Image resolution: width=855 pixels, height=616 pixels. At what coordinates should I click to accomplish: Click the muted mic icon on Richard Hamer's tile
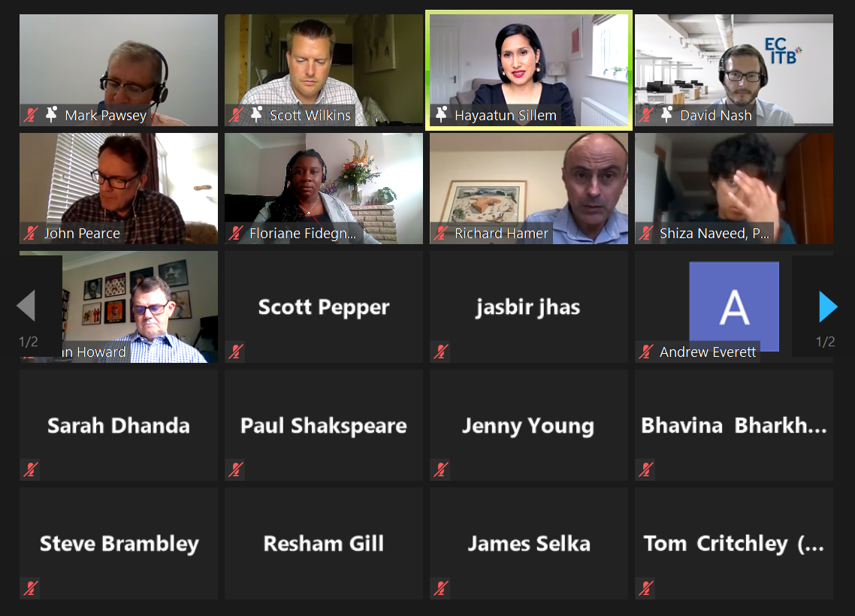tap(441, 233)
